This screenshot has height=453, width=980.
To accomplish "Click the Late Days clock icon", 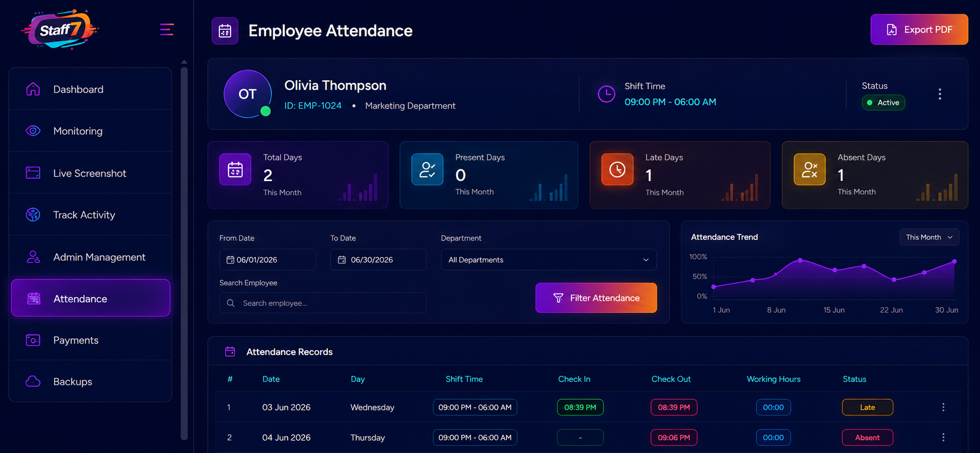I will click(617, 169).
